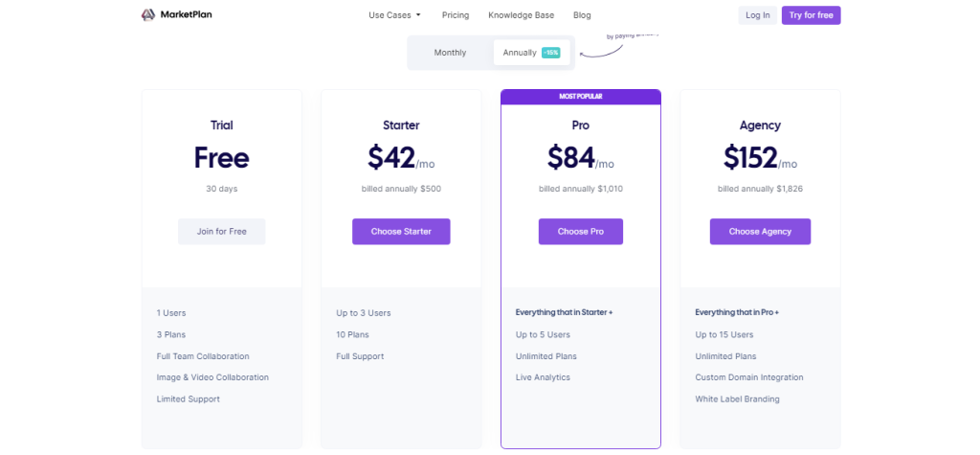This screenshot has width=980, height=455.
Task: Click the Most Popular banner
Action: [x=580, y=97]
